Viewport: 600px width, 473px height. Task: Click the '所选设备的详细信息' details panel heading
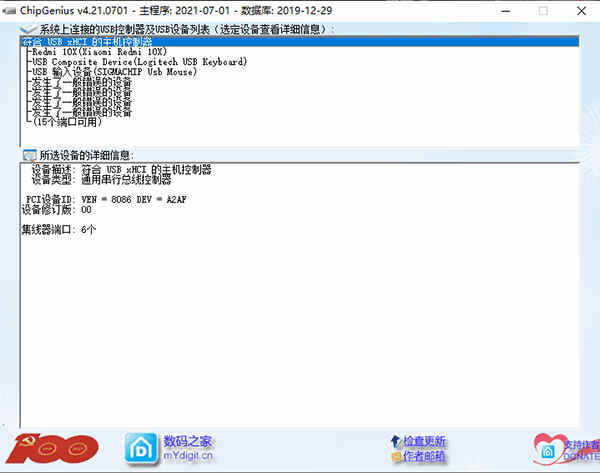[86, 155]
